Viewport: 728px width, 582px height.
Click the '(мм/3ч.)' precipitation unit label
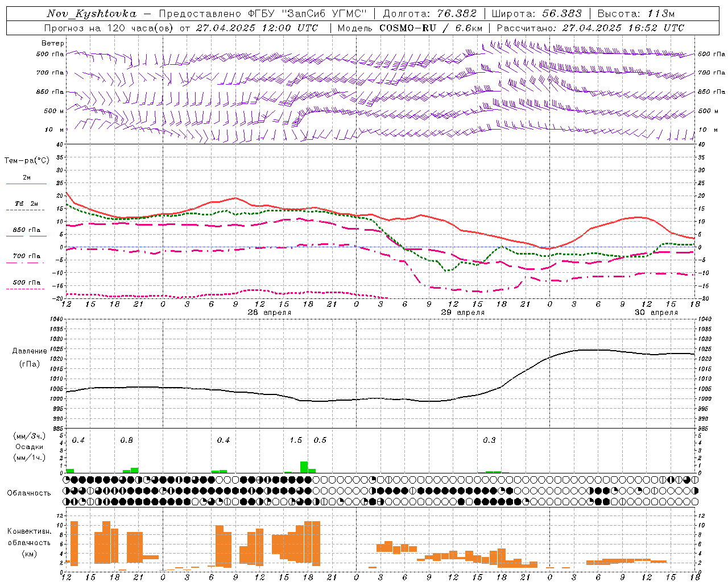(x=29, y=436)
